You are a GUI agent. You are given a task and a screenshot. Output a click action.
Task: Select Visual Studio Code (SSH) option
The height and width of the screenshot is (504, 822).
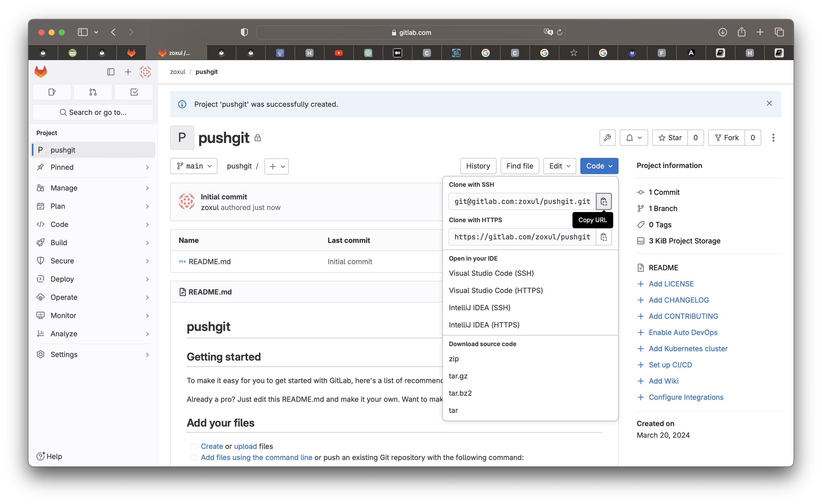[x=491, y=273]
